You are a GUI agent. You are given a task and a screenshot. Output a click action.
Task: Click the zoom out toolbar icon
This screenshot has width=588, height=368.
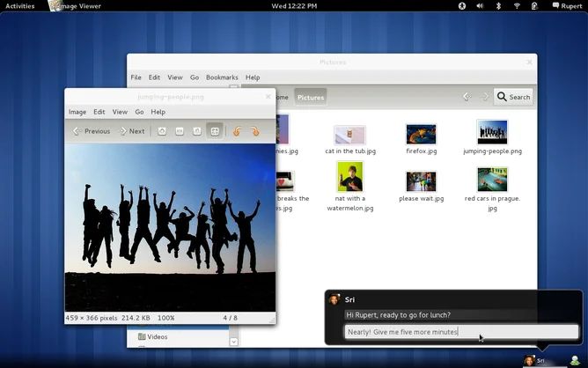[180, 131]
